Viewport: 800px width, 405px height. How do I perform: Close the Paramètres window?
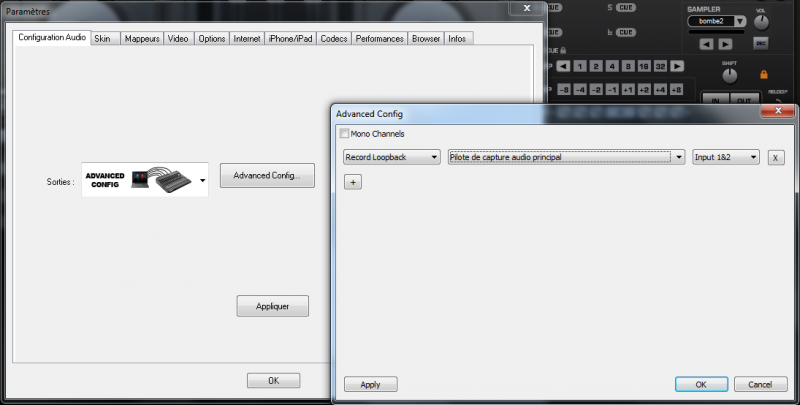(527, 8)
